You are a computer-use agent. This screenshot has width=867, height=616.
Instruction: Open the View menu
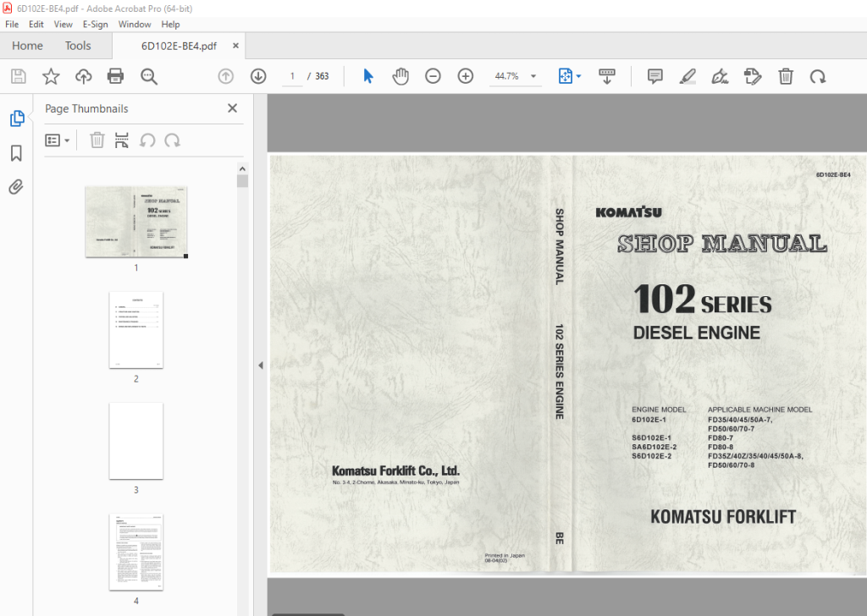[x=63, y=25]
